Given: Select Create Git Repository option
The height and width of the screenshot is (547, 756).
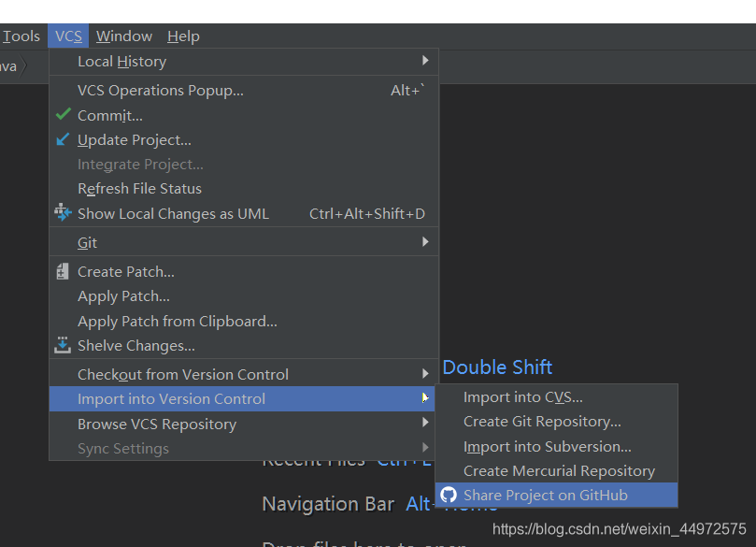Looking at the screenshot, I should click(556, 422).
